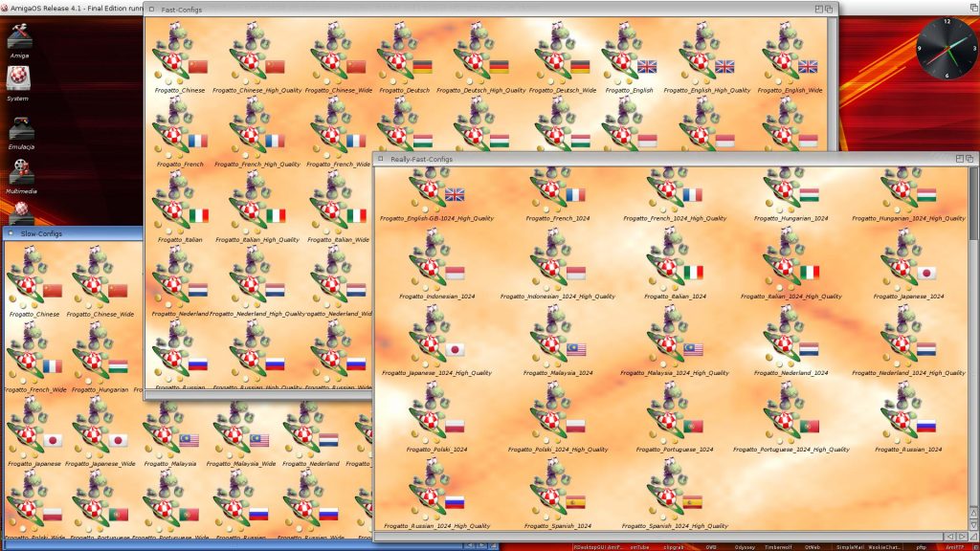Select Frogatto_Chinese in Fast-Configs window
This screenshot has height=551, width=980.
click(x=180, y=57)
